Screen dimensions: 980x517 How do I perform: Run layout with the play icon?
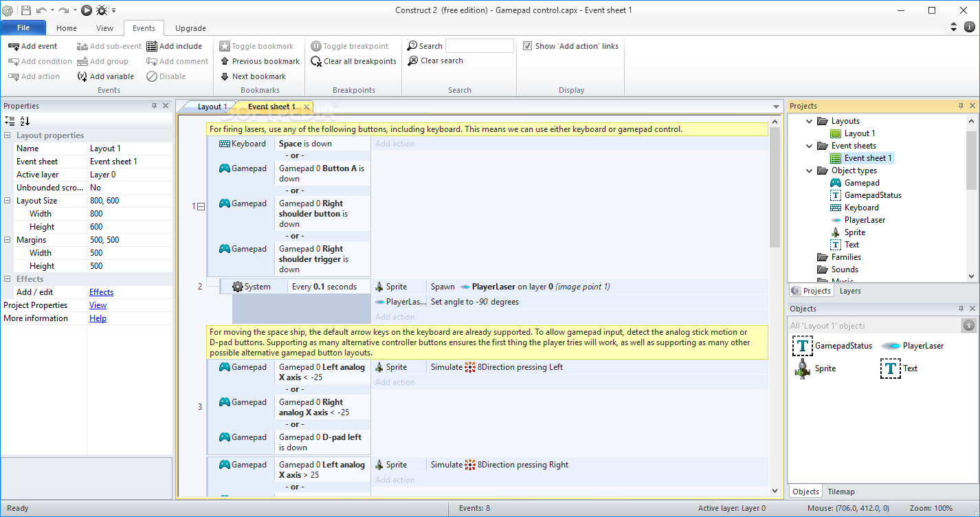[87, 10]
